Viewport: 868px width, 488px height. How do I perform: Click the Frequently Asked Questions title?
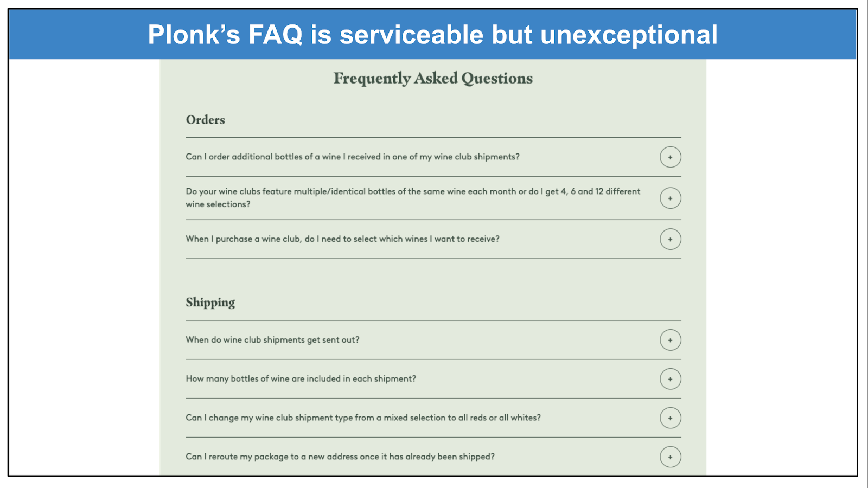(x=433, y=79)
